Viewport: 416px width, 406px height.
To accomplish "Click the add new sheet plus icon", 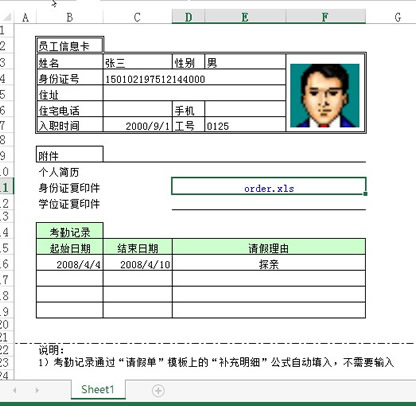I will tap(158, 390).
